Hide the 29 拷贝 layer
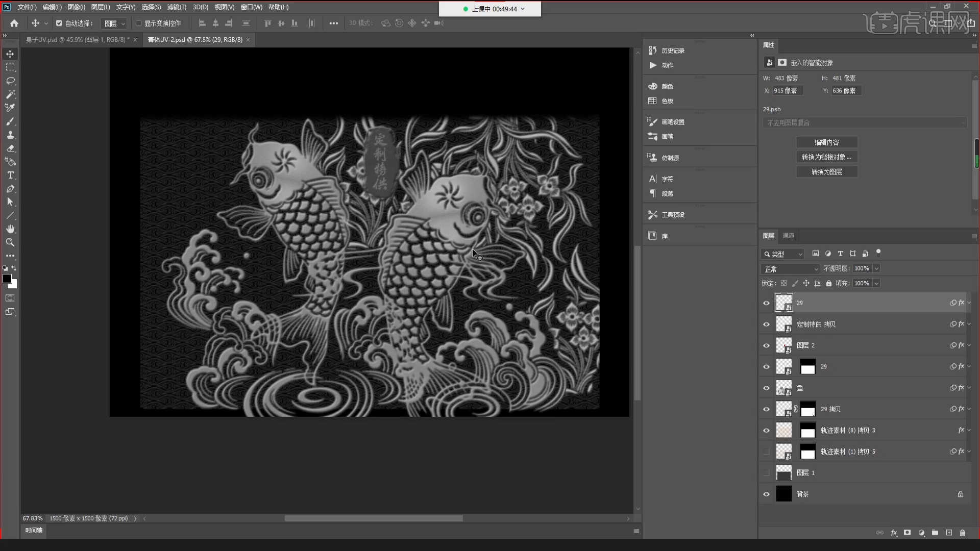The image size is (980, 551). (766, 409)
